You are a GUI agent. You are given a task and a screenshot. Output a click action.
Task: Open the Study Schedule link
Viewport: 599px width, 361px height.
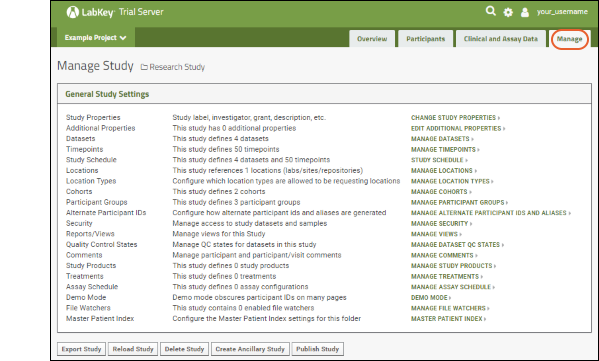click(439, 160)
